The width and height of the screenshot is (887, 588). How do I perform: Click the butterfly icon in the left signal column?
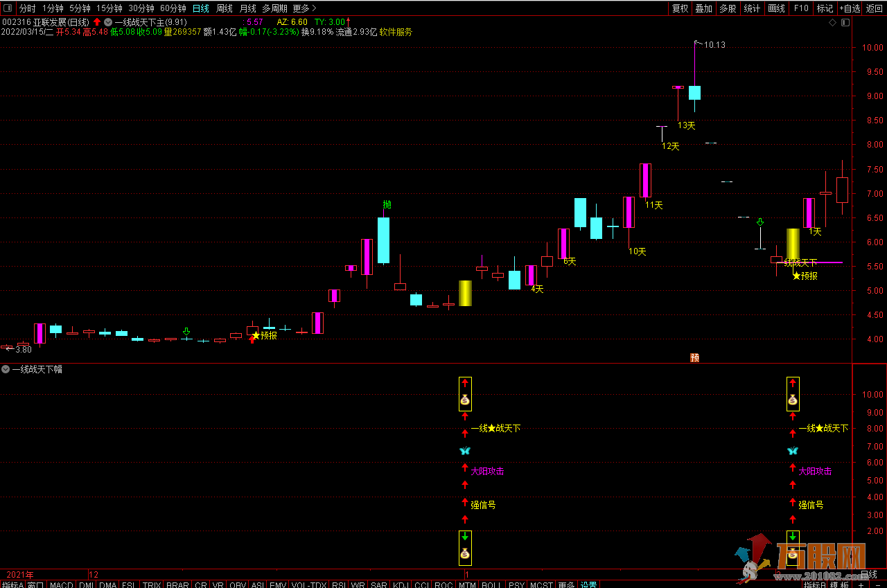pyautogui.click(x=464, y=451)
